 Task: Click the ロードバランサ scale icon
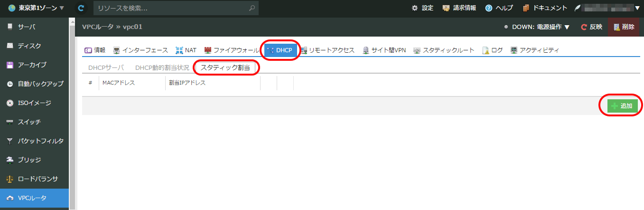tap(10, 179)
